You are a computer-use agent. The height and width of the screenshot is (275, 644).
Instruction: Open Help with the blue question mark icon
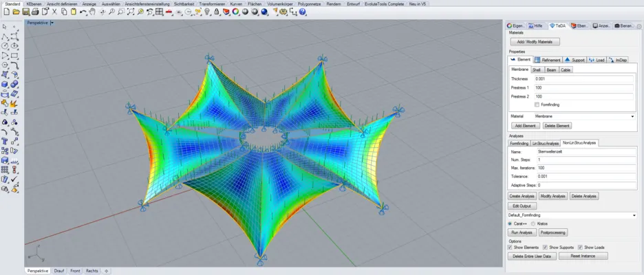(x=302, y=12)
